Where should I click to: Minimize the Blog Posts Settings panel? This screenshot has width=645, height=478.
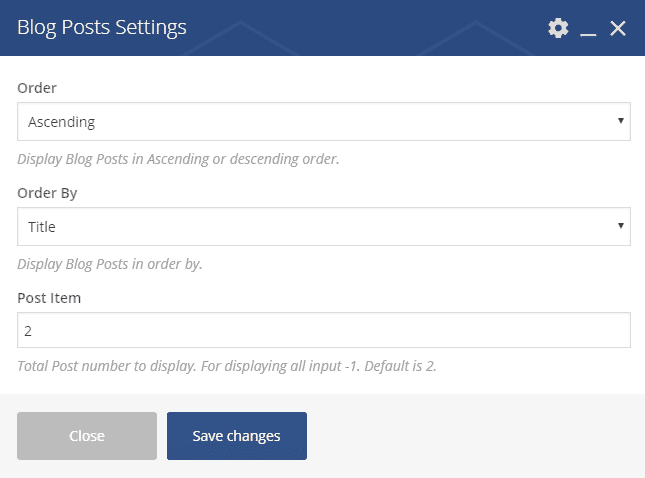point(588,29)
